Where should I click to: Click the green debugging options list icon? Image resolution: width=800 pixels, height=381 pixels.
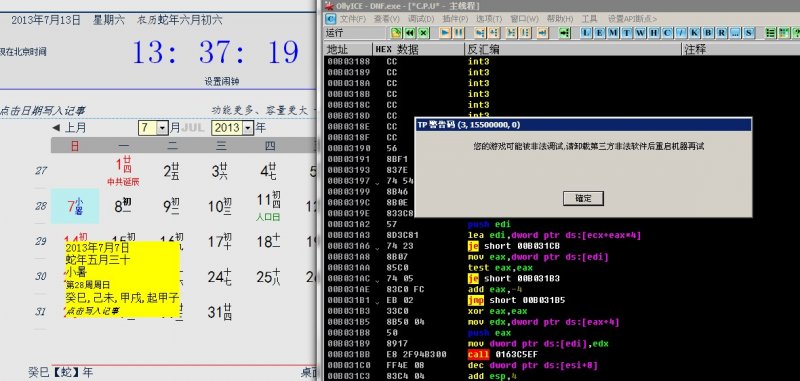click(x=771, y=33)
